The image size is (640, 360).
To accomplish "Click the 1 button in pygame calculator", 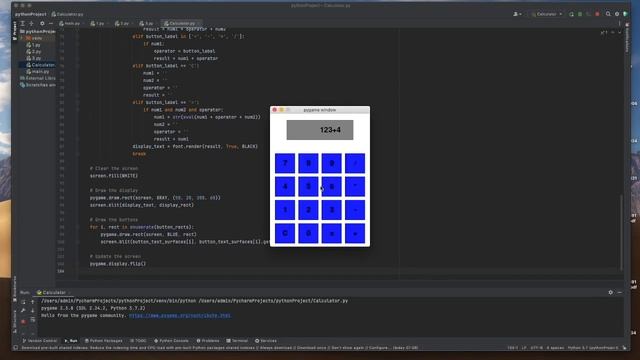I will (285, 210).
